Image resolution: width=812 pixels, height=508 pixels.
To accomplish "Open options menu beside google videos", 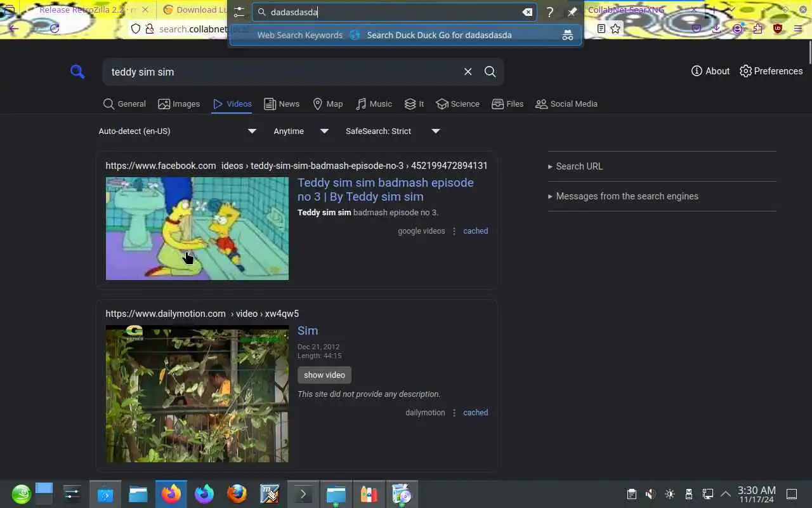I will 454,231.
